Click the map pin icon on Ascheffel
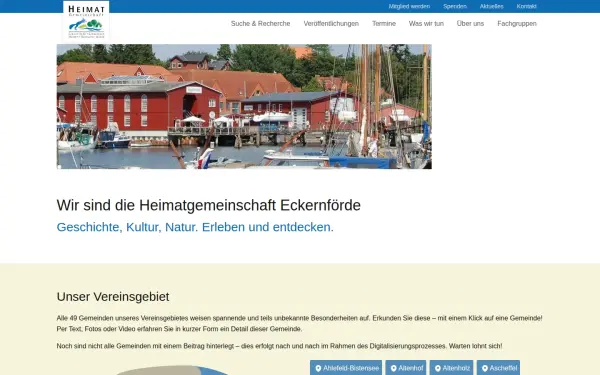The height and width of the screenshot is (375, 600). [x=485, y=368]
